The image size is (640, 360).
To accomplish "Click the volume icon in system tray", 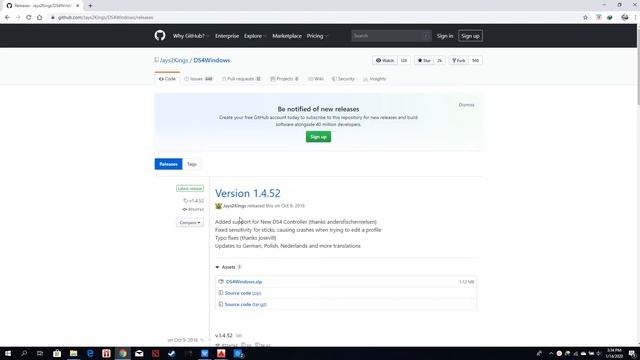I will (x=599, y=353).
